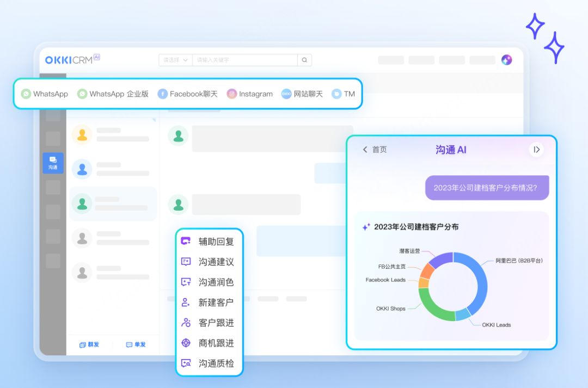Click the Instagram channel icon
The height and width of the screenshot is (388, 588).
tap(232, 94)
